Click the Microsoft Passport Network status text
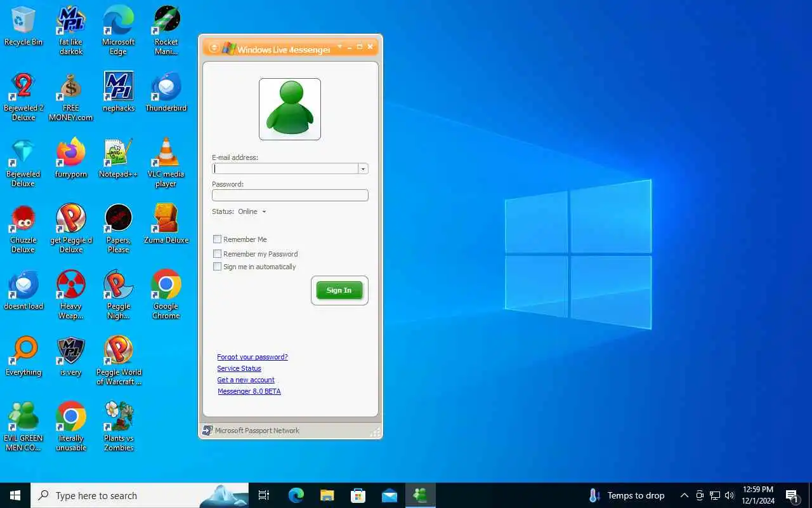This screenshot has height=508, width=812. point(257,431)
